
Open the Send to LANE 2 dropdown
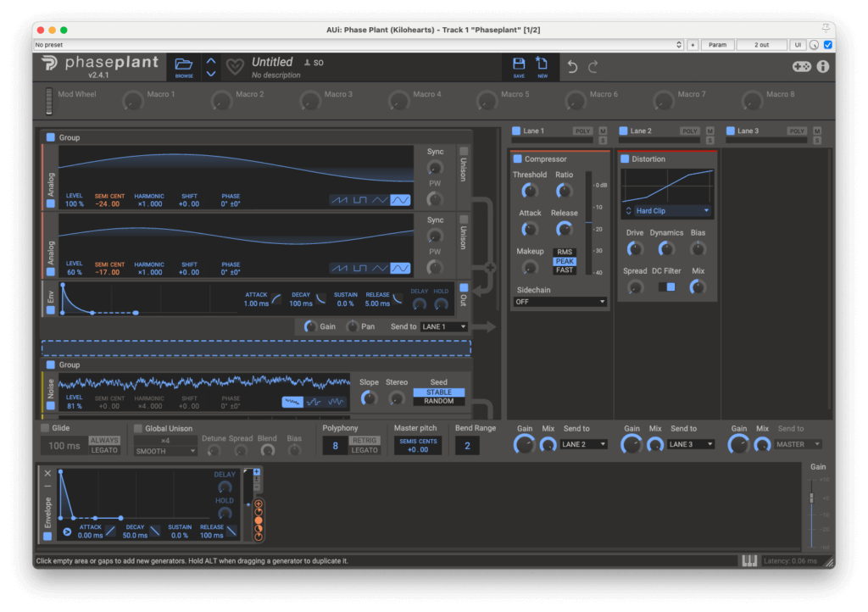(583, 444)
